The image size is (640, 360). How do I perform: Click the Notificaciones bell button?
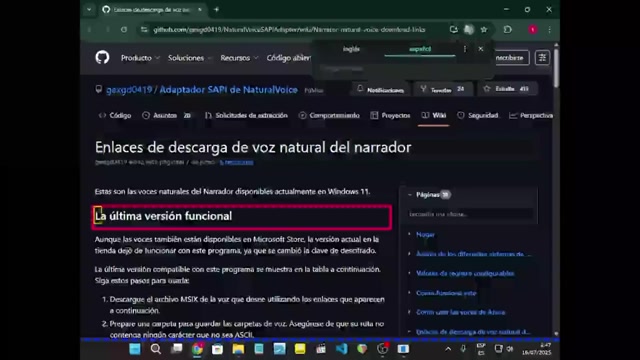380,89
